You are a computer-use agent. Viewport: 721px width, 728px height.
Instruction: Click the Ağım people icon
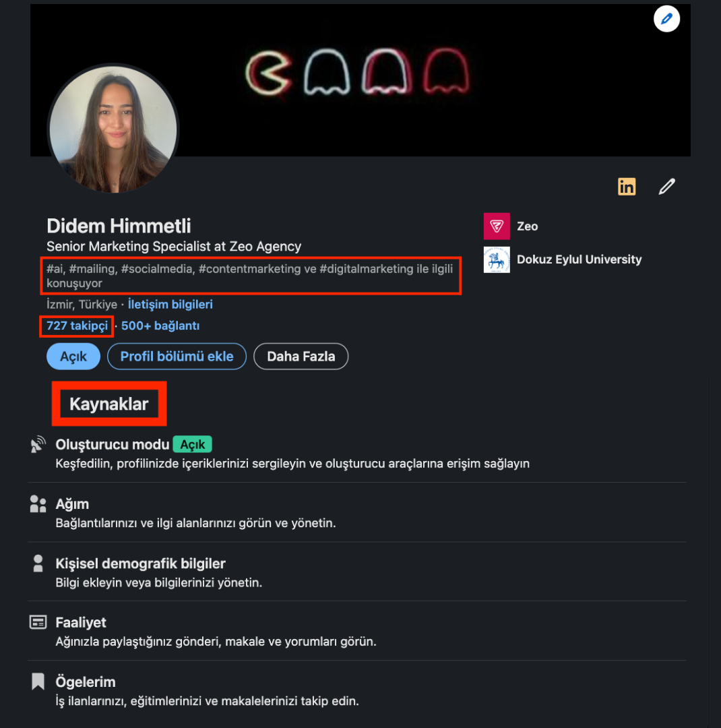click(x=38, y=504)
